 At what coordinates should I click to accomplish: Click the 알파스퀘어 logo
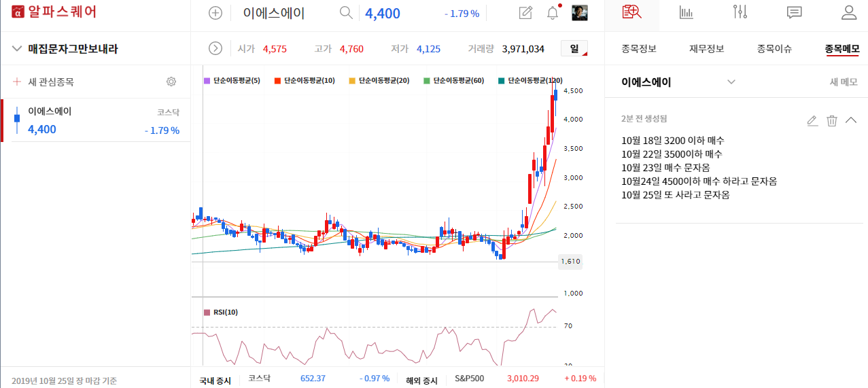54,12
